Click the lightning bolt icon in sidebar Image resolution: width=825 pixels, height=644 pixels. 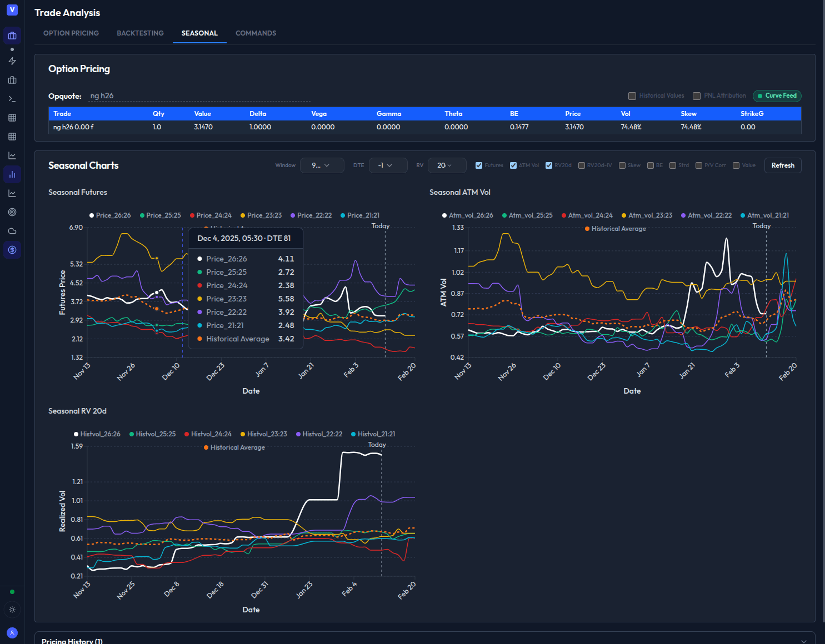click(12, 61)
